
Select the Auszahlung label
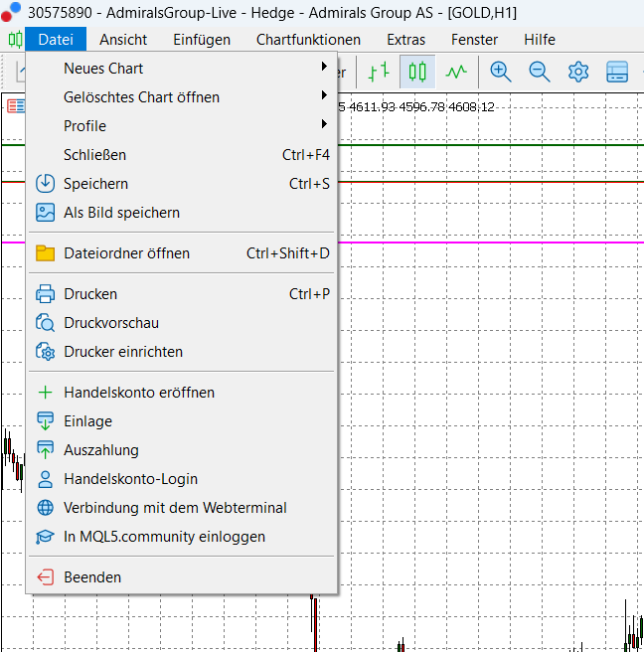[101, 450]
